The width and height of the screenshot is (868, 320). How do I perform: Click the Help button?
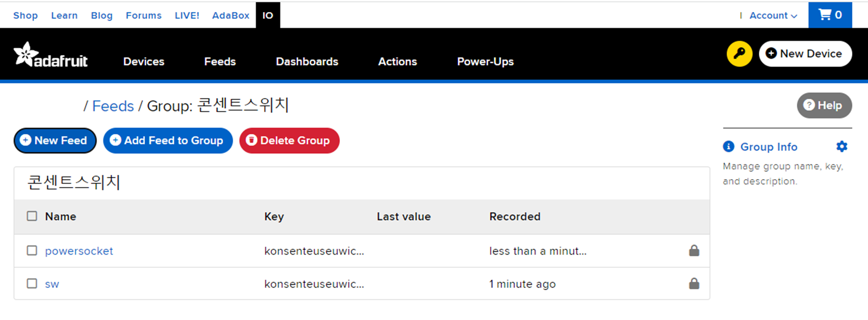click(x=824, y=105)
